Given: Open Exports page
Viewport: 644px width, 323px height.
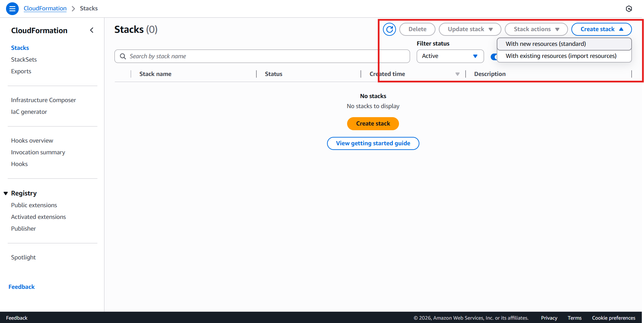Looking at the screenshot, I should (x=21, y=71).
